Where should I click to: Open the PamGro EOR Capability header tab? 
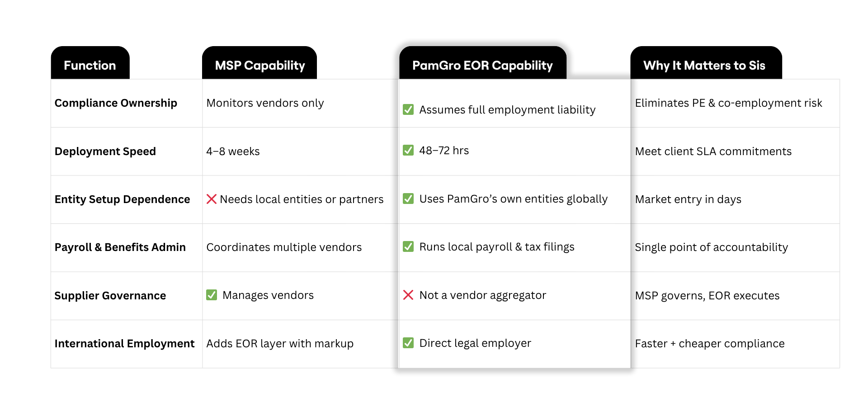(x=482, y=65)
